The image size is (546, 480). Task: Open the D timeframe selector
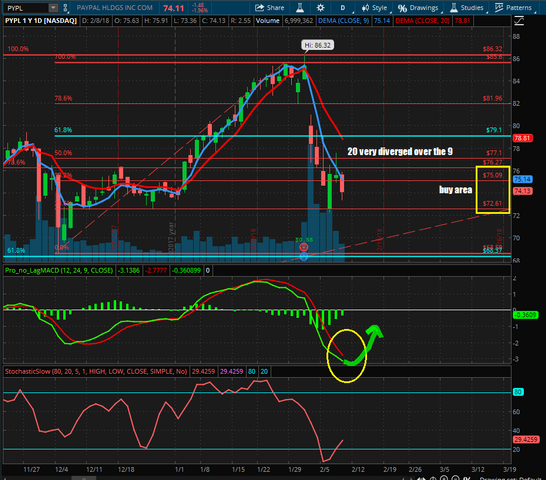(343, 8)
